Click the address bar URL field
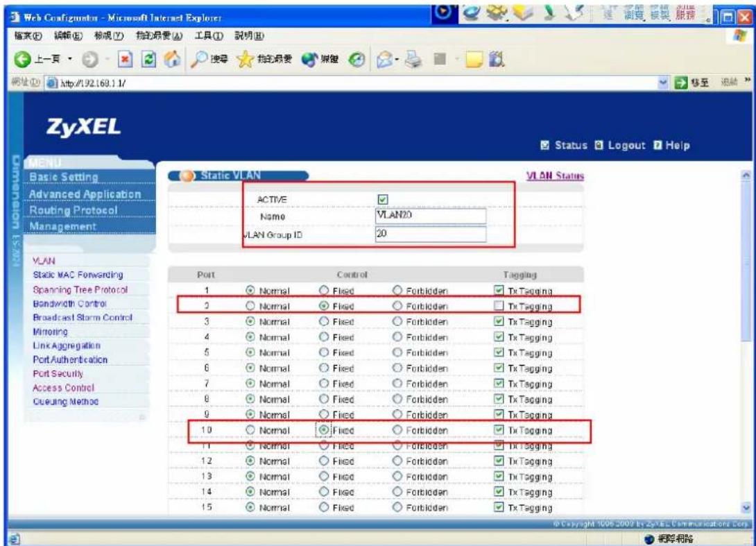 pyautogui.click(x=358, y=83)
